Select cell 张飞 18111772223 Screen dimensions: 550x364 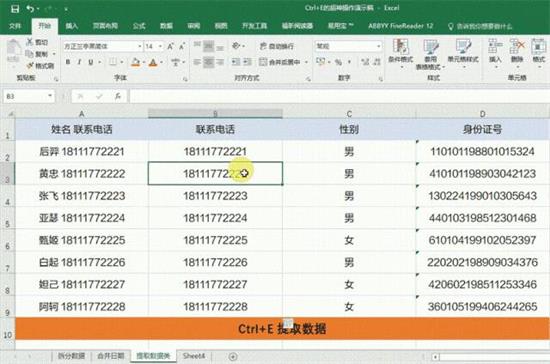click(82, 196)
